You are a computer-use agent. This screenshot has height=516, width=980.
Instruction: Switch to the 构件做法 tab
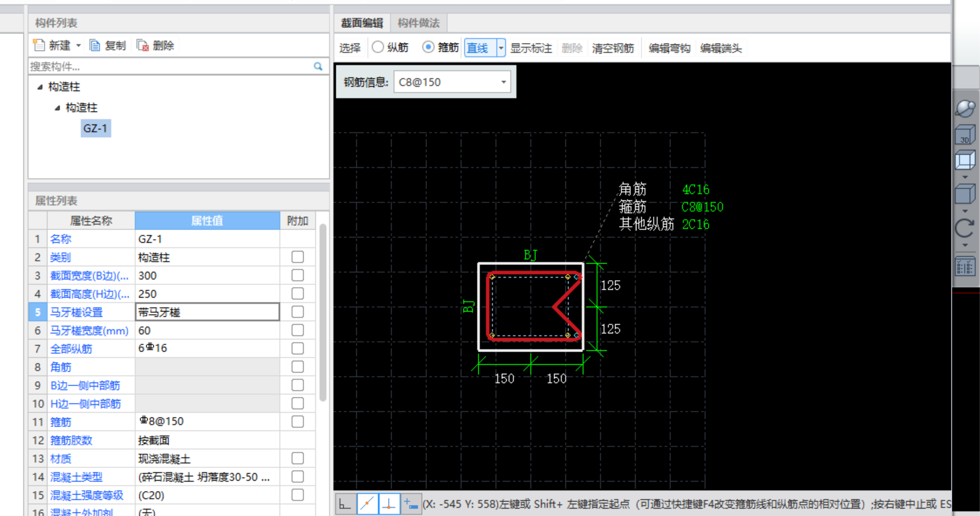[x=419, y=23]
